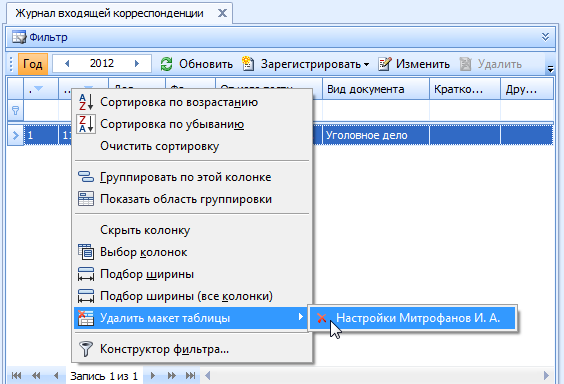
Task: Open the Зарегистрировать dropdown arrow
Action: click(x=366, y=64)
